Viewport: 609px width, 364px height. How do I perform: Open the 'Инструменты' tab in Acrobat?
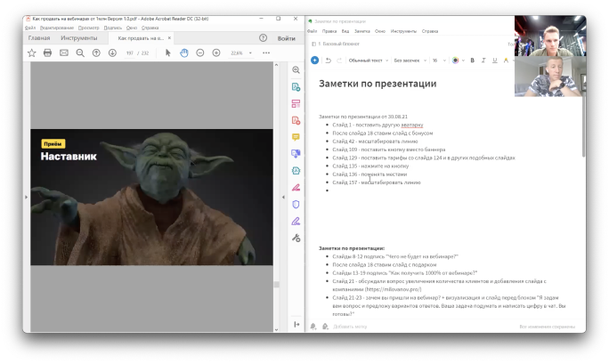[x=78, y=38]
